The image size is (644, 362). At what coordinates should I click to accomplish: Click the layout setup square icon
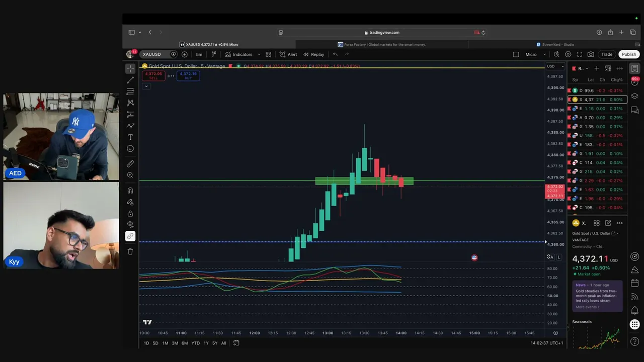click(x=516, y=54)
